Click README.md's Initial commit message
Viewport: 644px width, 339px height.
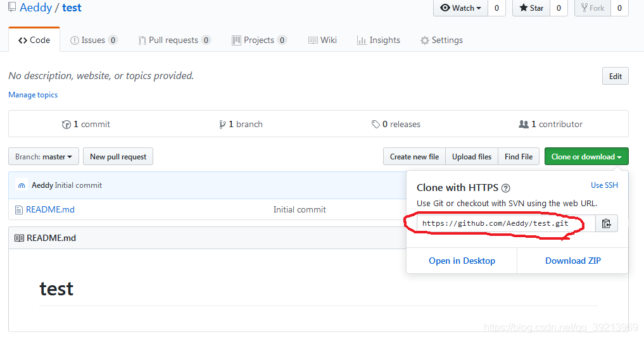(300, 209)
